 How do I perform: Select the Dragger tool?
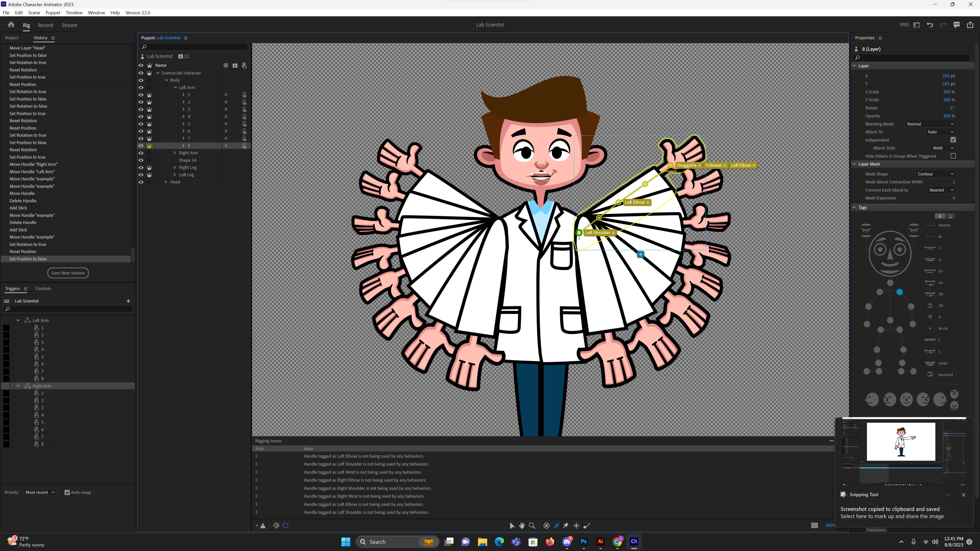tap(576, 525)
